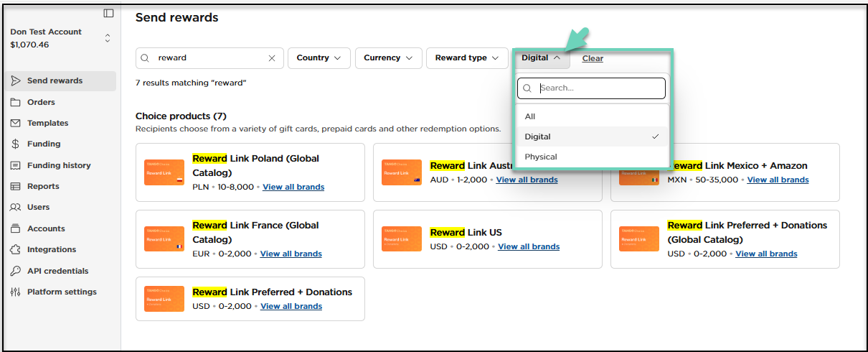Clear search text with the X icon
The image size is (868, 352).
272,58
